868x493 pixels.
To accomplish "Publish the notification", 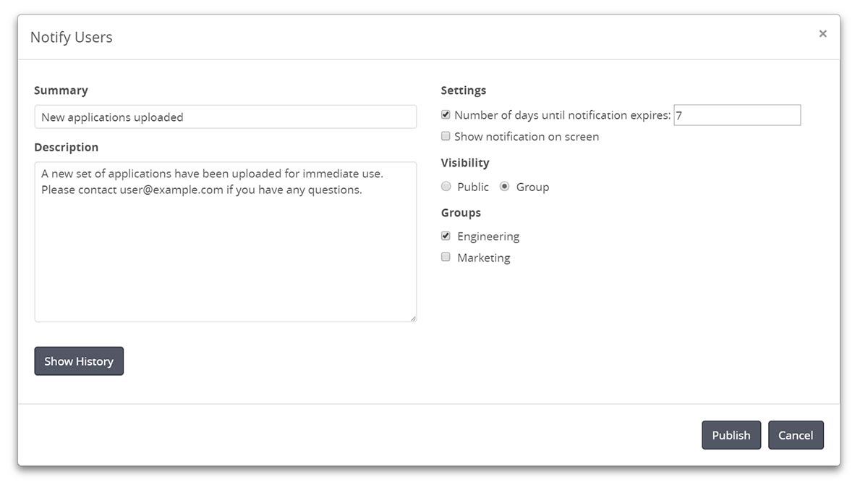I will point(731,435).
